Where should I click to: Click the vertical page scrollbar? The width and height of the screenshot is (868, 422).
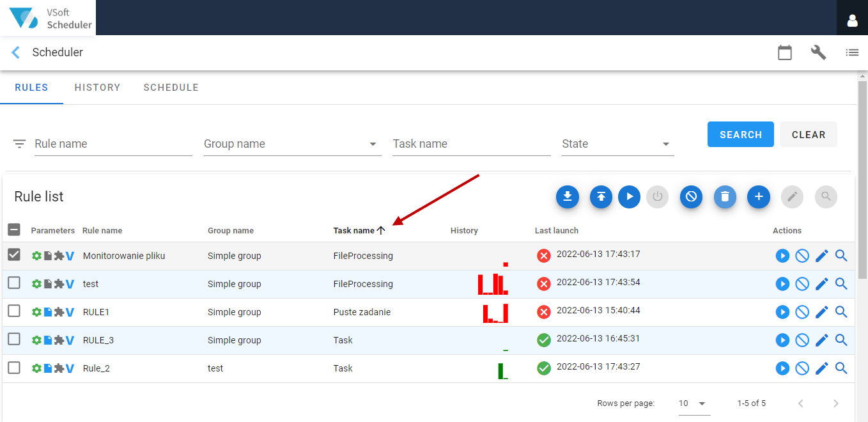pyautogui.click(x=862, y=179)
